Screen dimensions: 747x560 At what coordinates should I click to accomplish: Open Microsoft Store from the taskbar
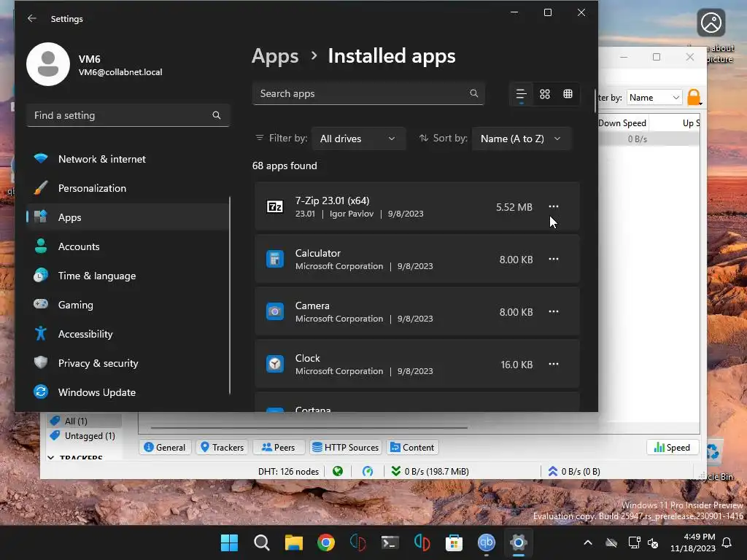coord(454,542)
